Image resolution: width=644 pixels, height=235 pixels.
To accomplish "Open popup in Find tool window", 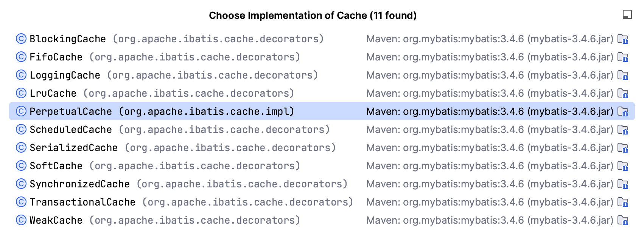I will pos(627,15).
